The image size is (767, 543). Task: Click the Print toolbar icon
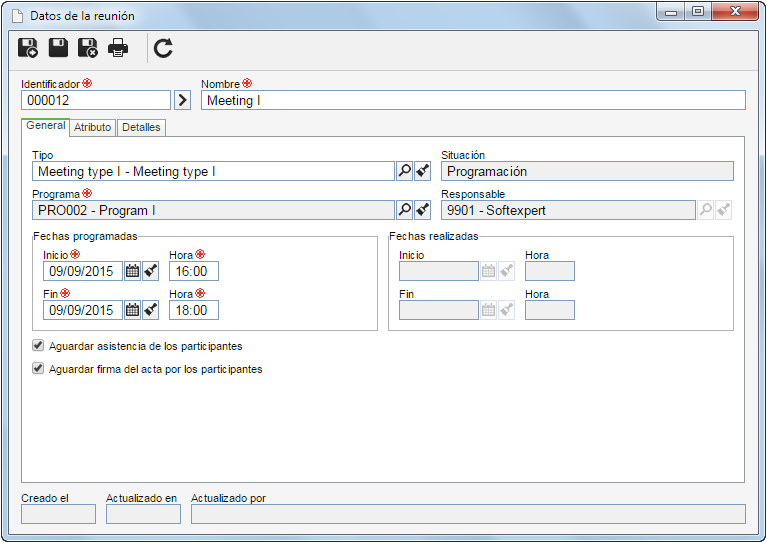coord(118,48)
